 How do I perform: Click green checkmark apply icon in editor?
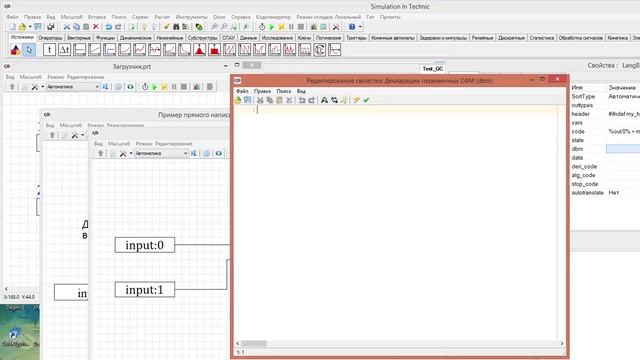click(x=366, y=100)
